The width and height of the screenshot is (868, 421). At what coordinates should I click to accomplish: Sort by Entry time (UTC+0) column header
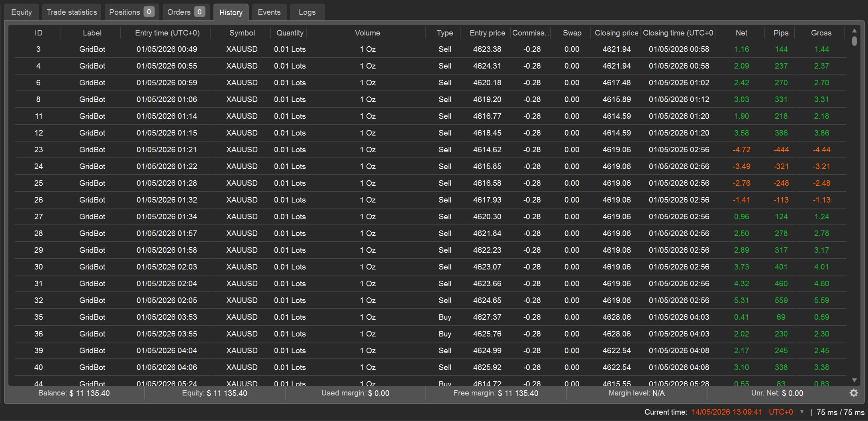click(167, 33)
